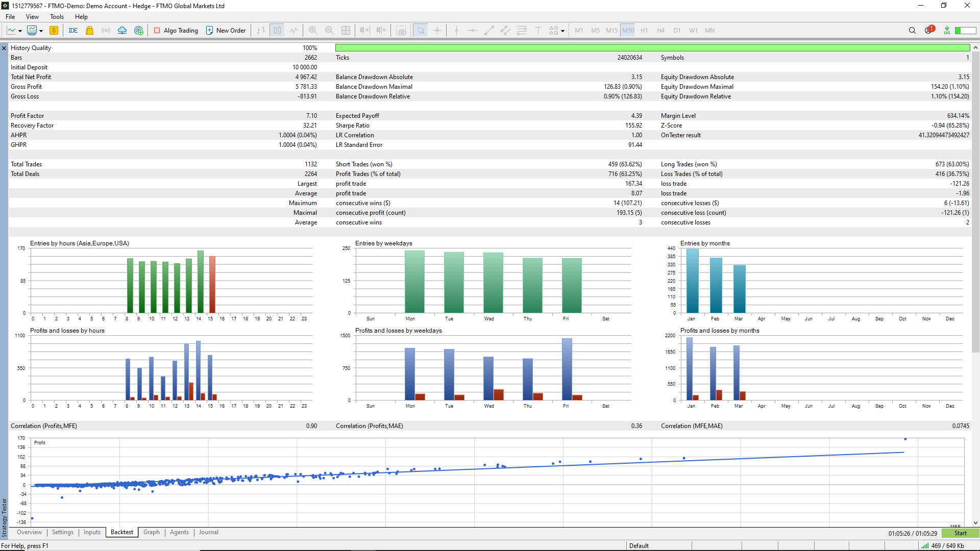Open the Market shopping bag icon
The height and width of the screenshot is (551, 980).
[90, 31]
